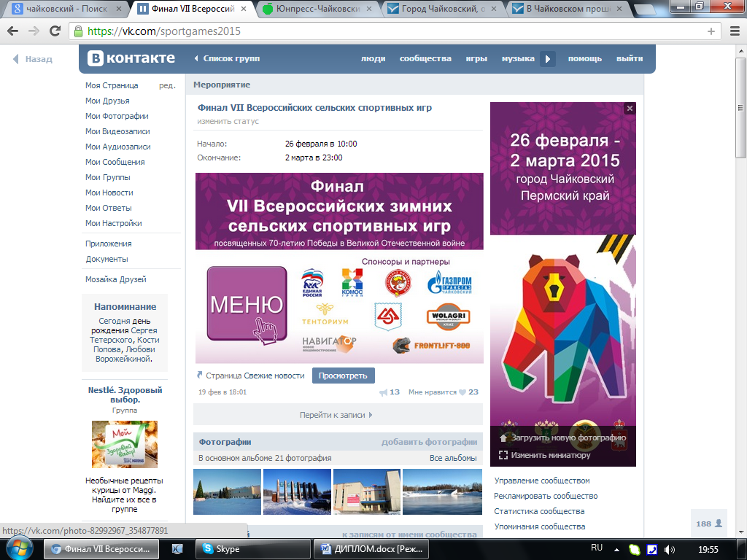Click the Просмотреть button
The height and width of the screenshot is (560, 747).
pos(344,376)
